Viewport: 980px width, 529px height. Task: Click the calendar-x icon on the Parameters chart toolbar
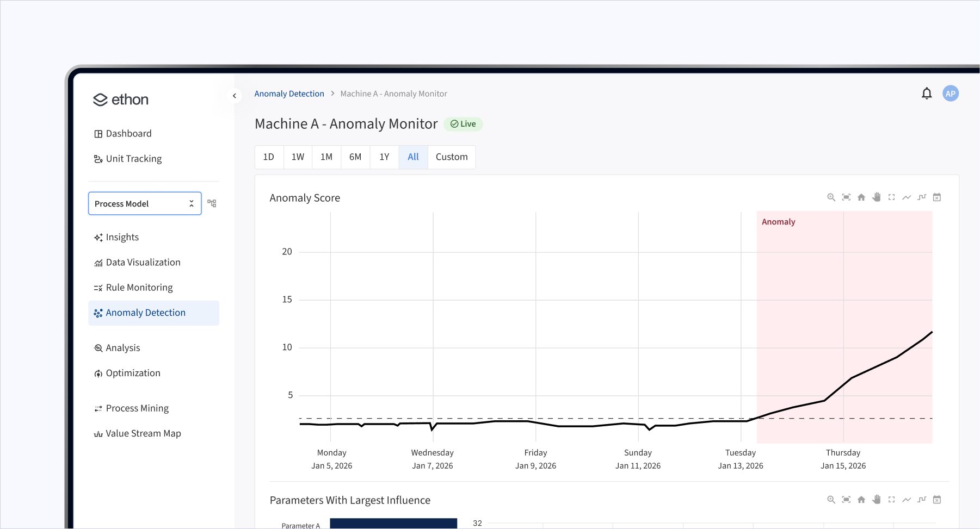click(x=937, y=499)
